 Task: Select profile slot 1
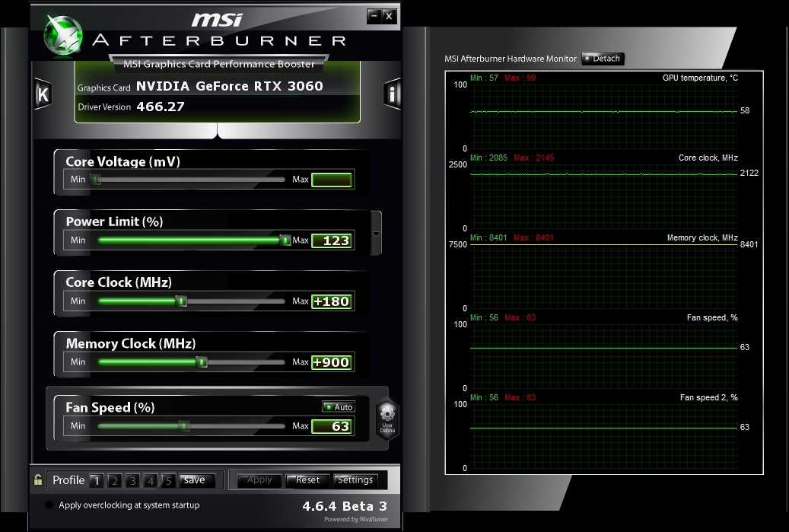coord(96,480)
